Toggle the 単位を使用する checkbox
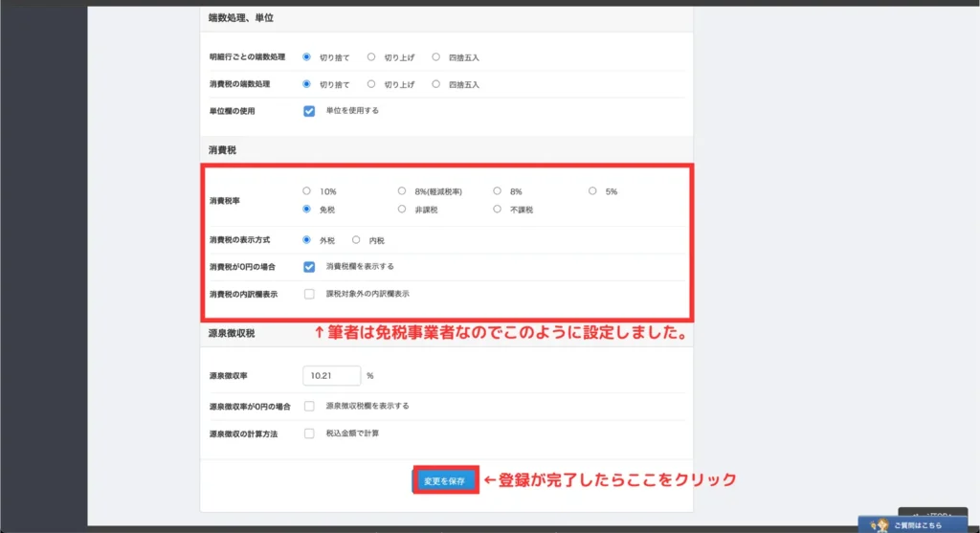This screenshot has height=533, width=980. 309,111
